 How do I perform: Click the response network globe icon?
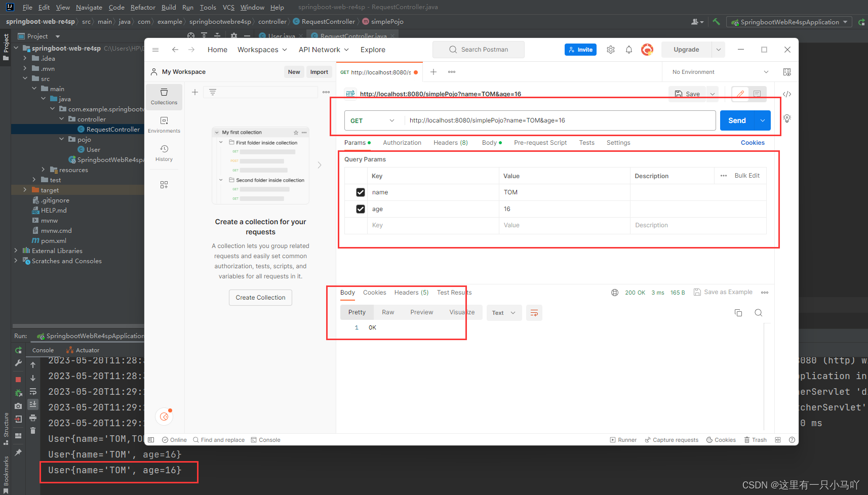(615, 293)
